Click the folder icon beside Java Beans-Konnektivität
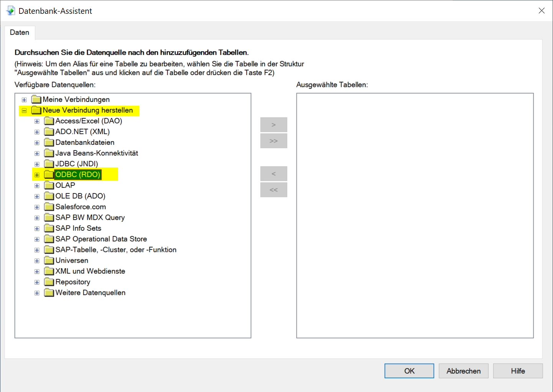 click(49, 153)
